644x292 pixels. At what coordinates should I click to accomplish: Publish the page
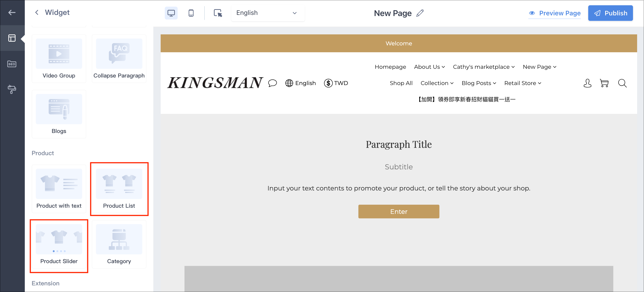tap(610, 13)
